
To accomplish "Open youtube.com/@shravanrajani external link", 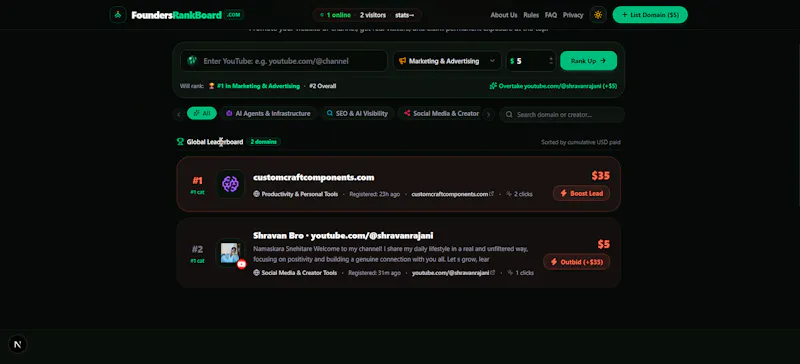I will tap(454, 273).
